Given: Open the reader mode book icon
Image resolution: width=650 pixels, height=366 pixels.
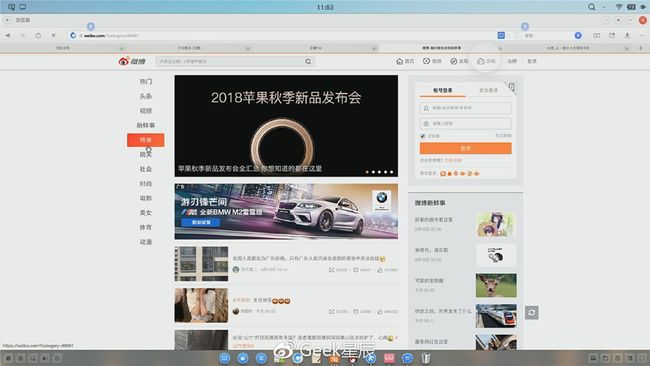Looking at the screenshot, I should (597, 36).
